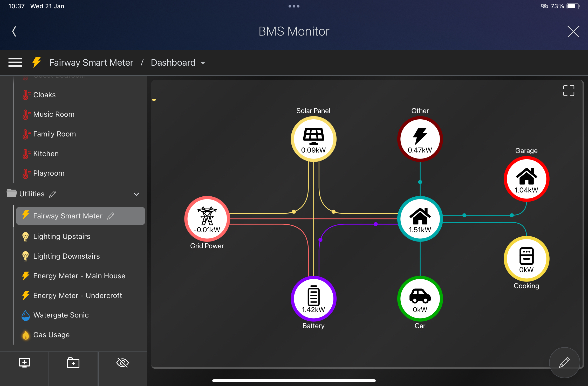Open the hamburger menu
588x386 pixels.
click(x=15, y=63)
